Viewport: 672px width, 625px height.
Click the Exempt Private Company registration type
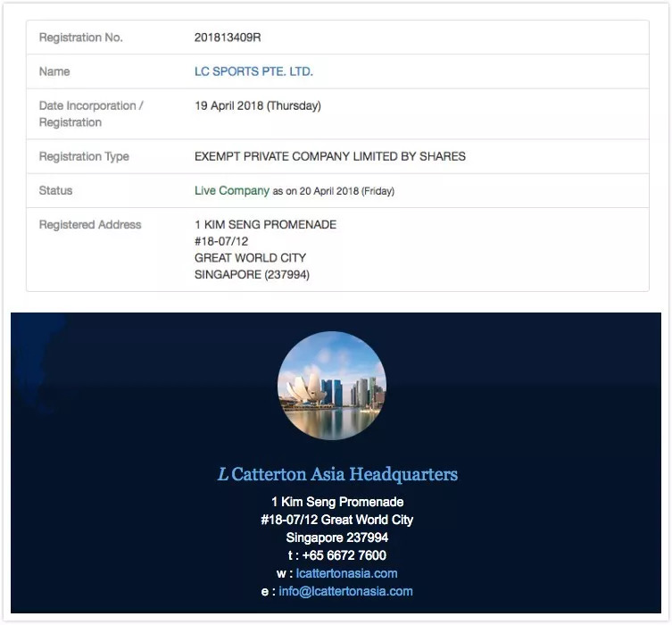330,156
